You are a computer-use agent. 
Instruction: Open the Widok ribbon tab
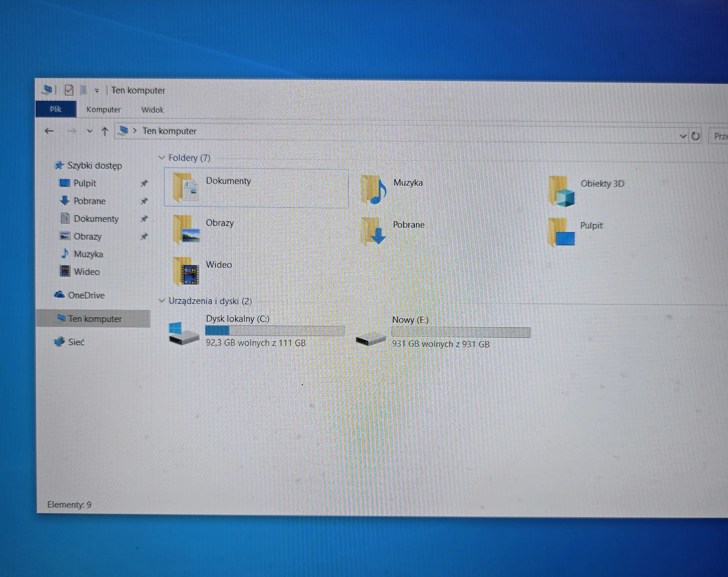point(153,110)
